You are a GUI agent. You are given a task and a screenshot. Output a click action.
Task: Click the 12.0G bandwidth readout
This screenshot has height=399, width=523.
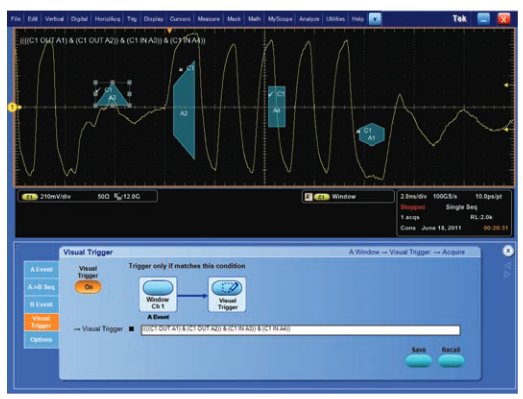pyautogui.click(x=128, y=197)
